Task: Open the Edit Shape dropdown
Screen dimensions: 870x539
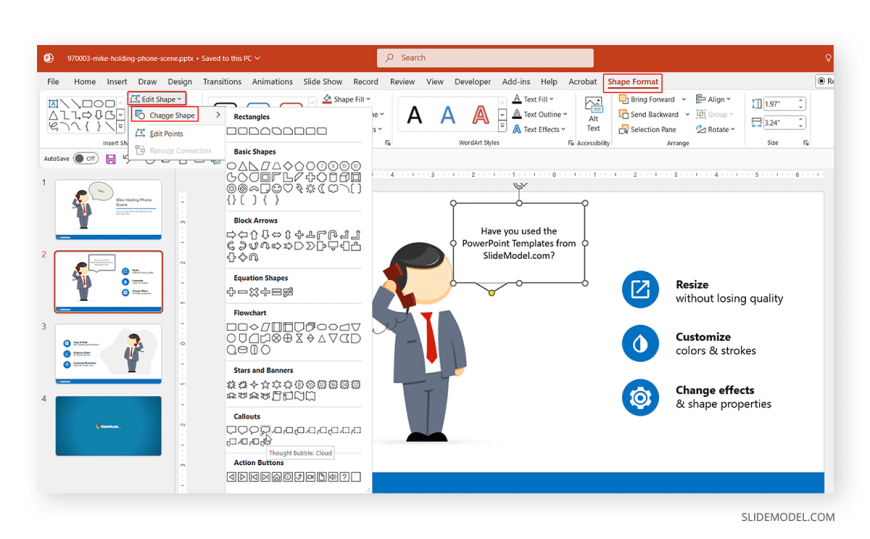Action: 156,99
